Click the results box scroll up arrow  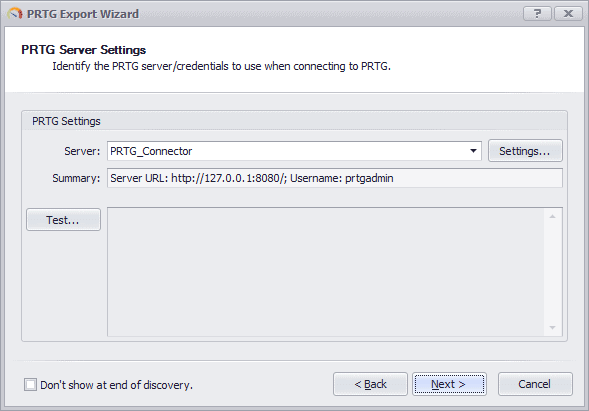pyautogui.click(x=552, y=216)
